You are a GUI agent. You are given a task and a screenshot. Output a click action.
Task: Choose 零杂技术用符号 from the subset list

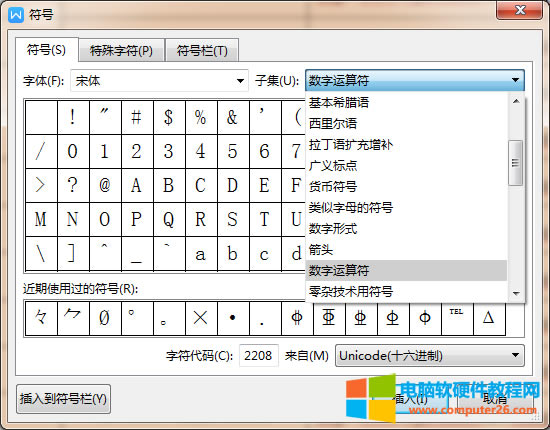[406, 291]
